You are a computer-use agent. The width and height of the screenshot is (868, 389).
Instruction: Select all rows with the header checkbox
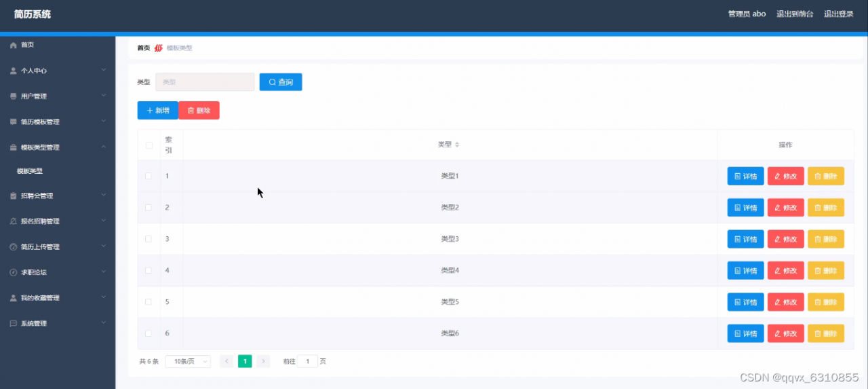coord(149,145)
